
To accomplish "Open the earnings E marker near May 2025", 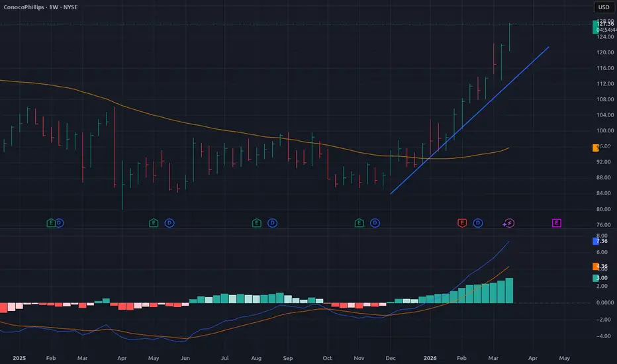I will [x=154, y=223].
